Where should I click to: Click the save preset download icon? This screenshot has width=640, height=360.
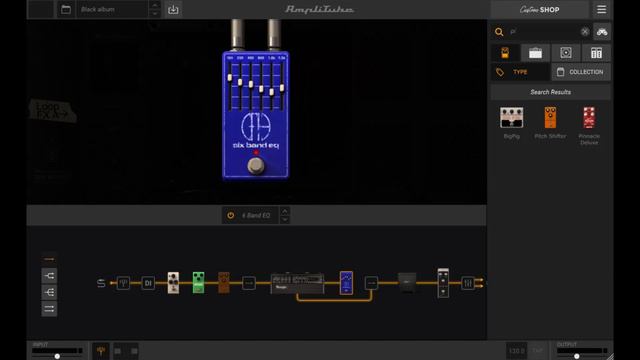(173, 9)
